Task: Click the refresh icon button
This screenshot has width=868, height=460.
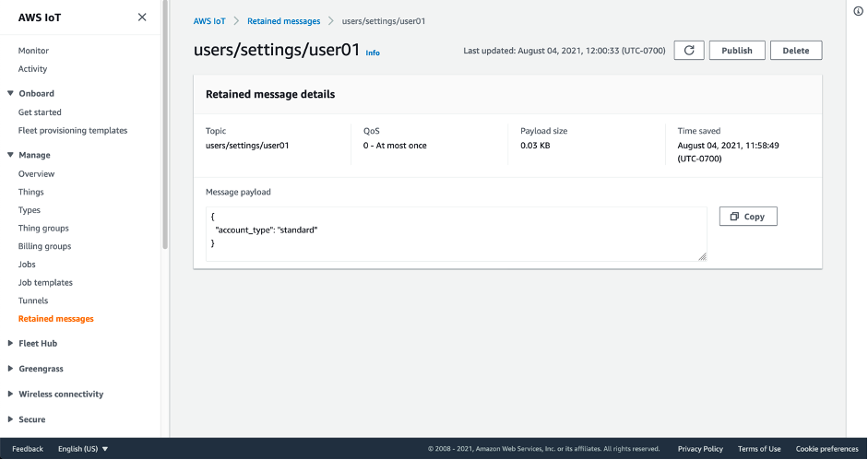Action: pos(689,51)
